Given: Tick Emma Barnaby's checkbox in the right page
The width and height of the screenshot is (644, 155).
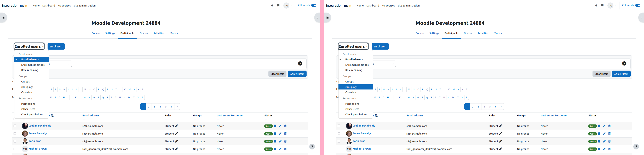Looking at the screenshot, I should point(339,134).
